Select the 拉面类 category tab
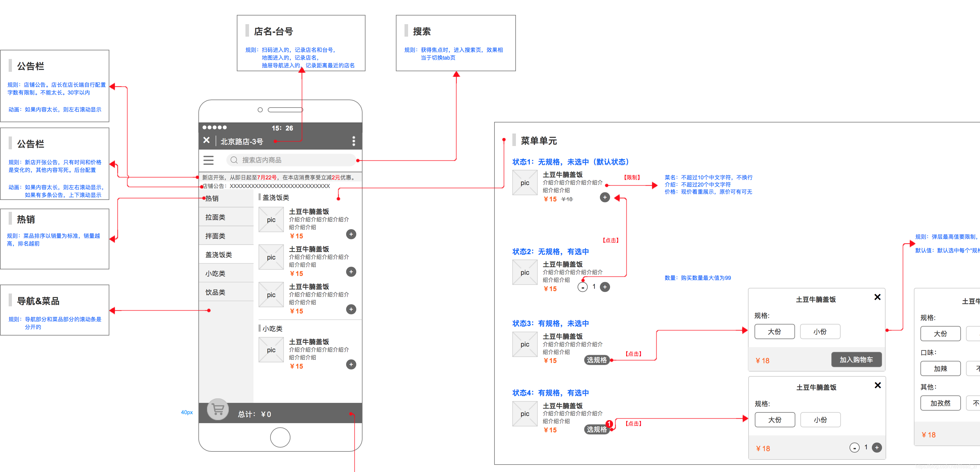This screenshot has height=472, width=980. click(x=226, y=217)
